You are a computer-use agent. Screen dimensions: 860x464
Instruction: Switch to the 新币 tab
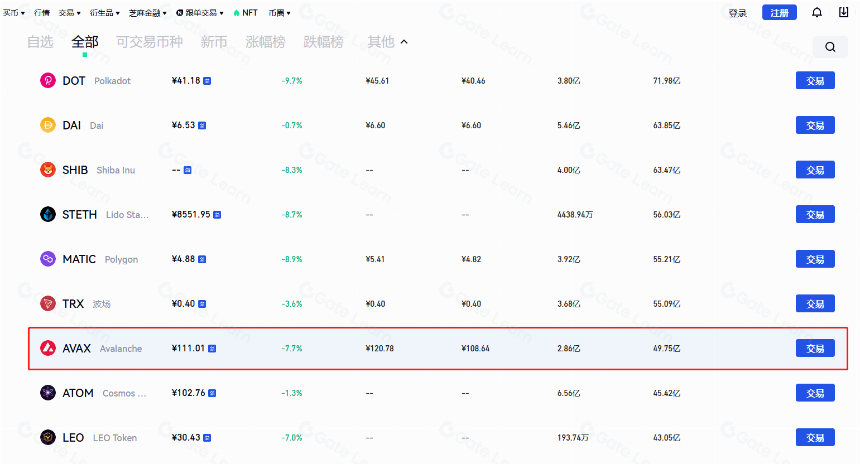[x=214, y=42]
